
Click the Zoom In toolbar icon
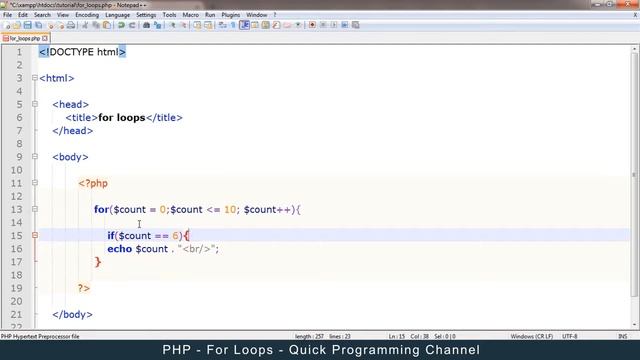click(x=173, y=25)
